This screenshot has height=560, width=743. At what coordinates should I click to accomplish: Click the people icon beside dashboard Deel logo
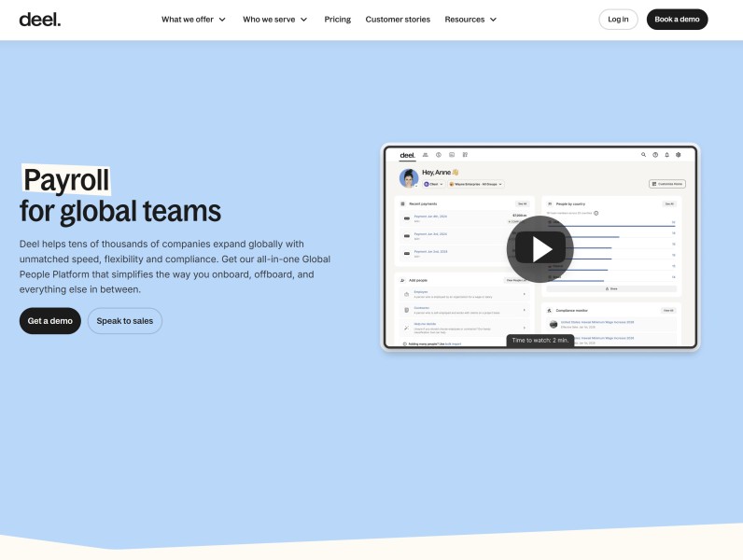(426, 155)
